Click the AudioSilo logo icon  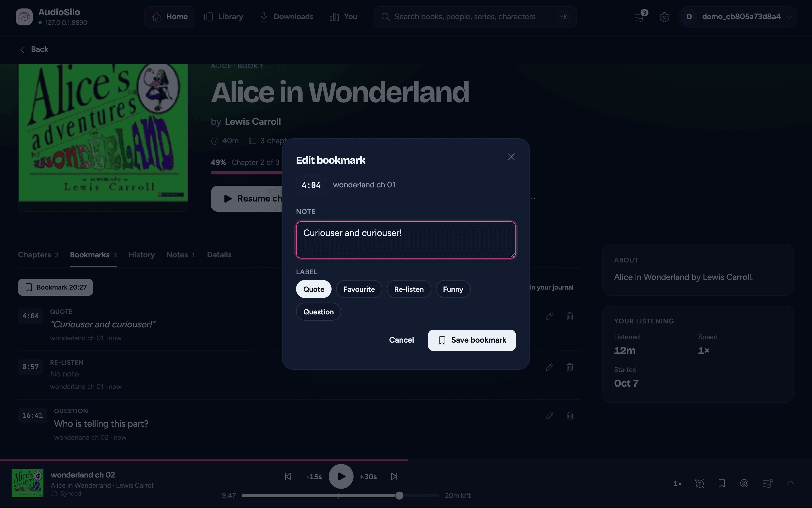click(24, 17)
